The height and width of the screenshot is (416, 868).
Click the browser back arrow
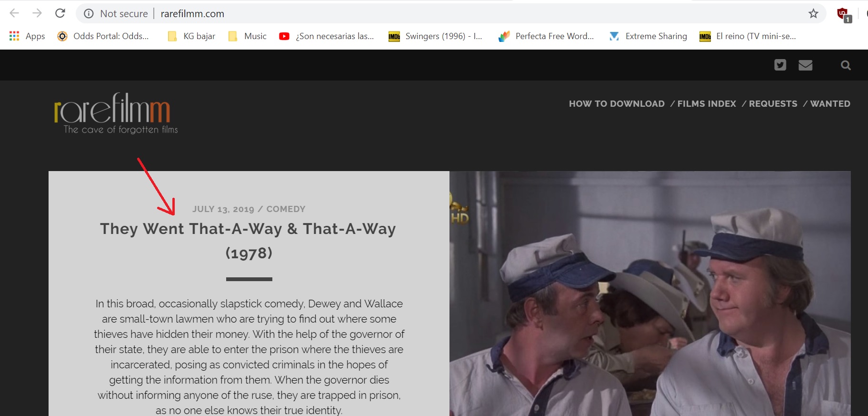pyautogui.click(x=14, y=13)
